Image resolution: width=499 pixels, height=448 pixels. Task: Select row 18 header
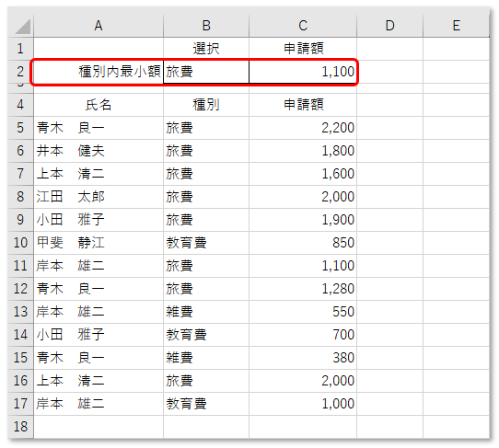click(x=20, y=427)
